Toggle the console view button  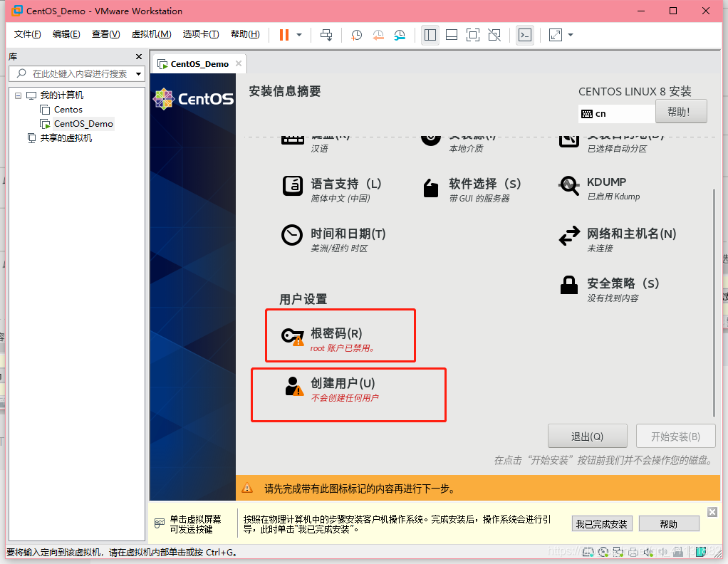pyautogui.click(x=525, y=35)
